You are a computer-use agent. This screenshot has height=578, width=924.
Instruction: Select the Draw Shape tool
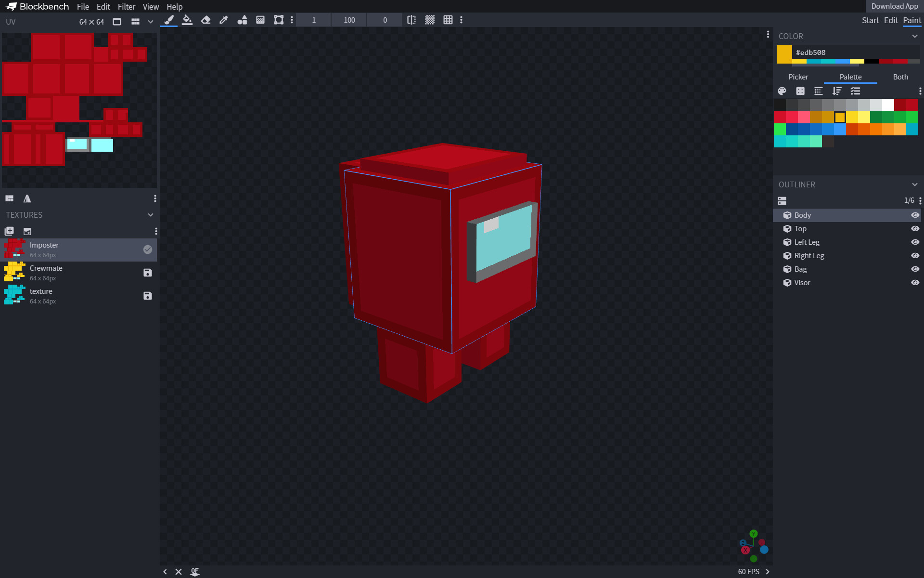[x=242, y=20]
